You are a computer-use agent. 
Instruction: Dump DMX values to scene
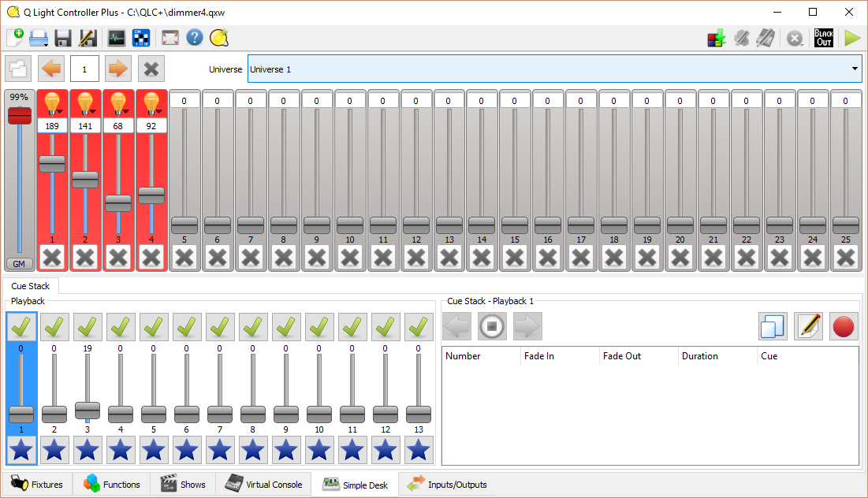click(717, 38)
